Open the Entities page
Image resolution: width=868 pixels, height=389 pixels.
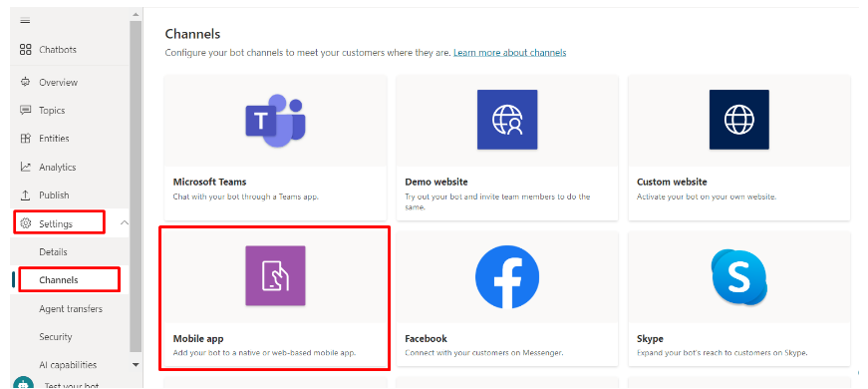coord(54,139)
